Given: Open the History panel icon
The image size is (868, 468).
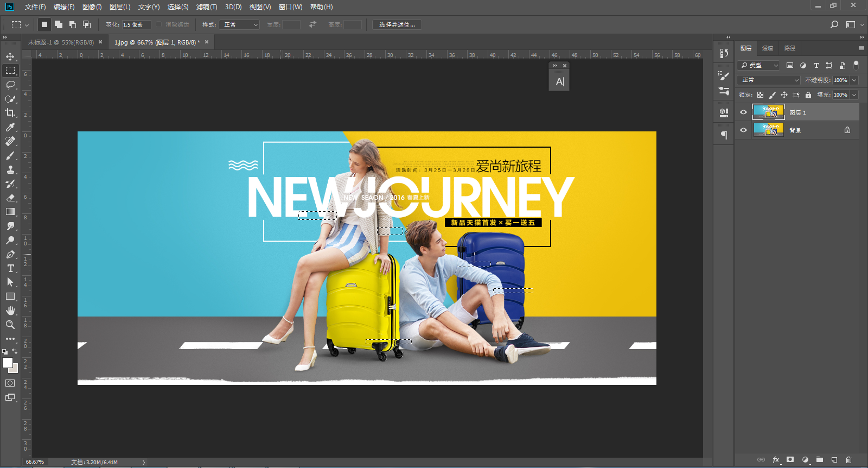Looking at the screenshot, I should 724,53.
